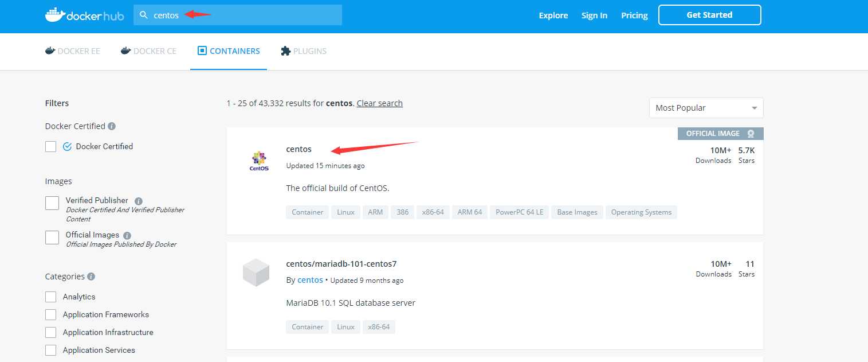
Task: Open the Pricing page link
Action: (634, 15)
